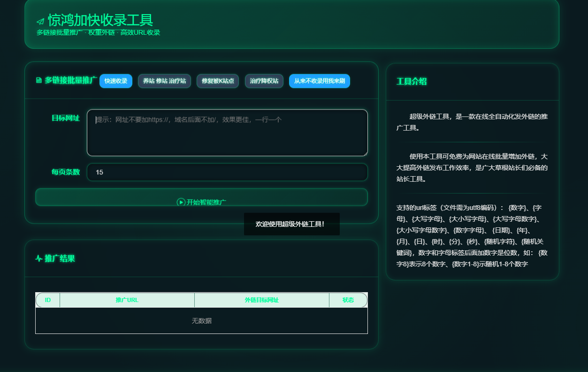Select the 修复被K站点 option
This screenshot has height=372, width=588.
[x=218, y=81]
